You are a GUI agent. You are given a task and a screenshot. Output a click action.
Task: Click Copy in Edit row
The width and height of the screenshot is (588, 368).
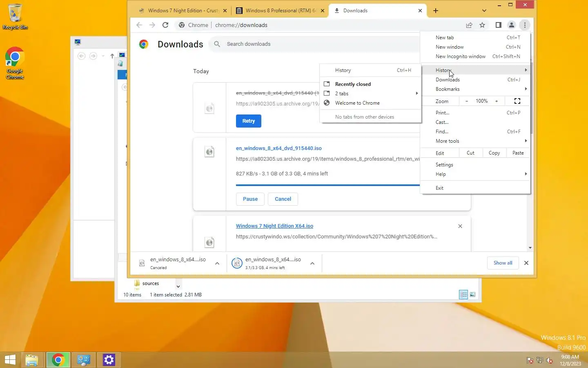pyautogui.click(x=494, y=153)
